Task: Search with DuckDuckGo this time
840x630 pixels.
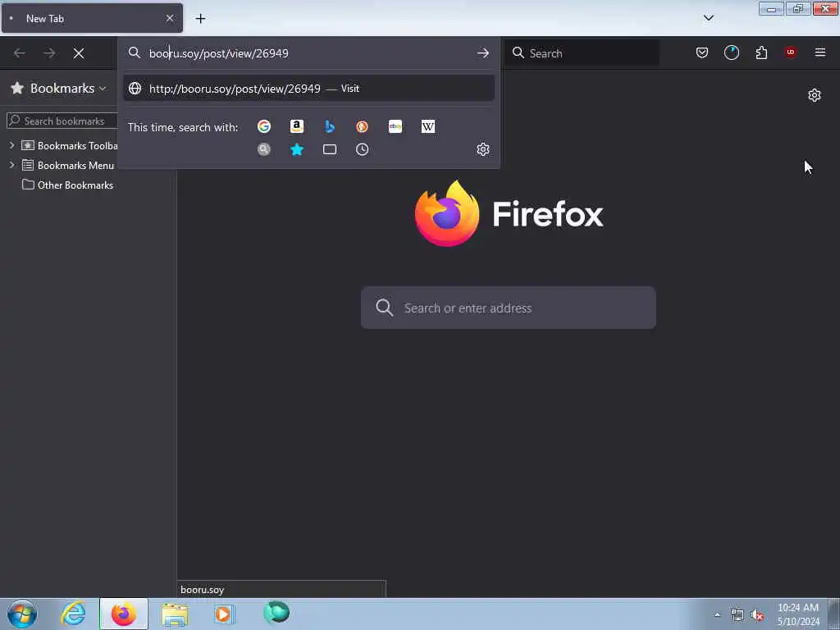Action: coord(362,126)
